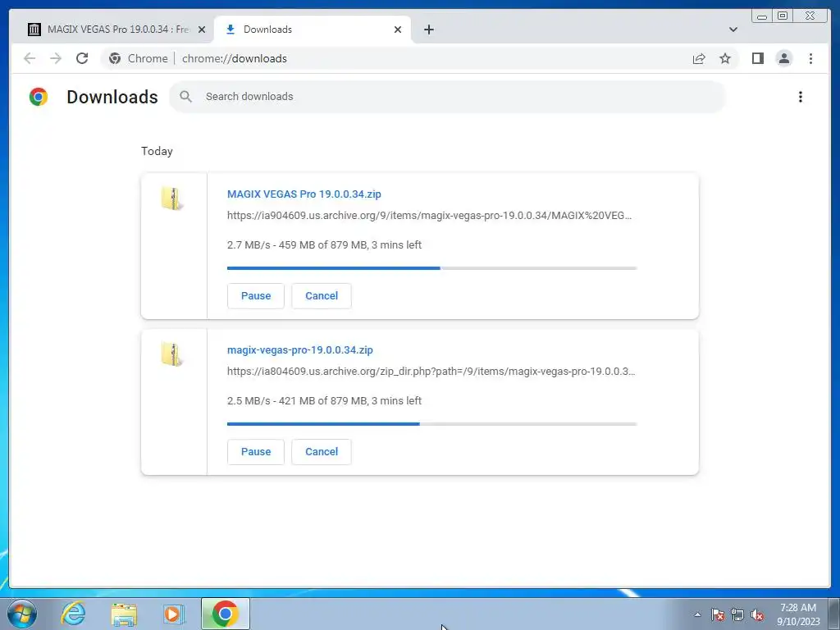Click progress bar of the 421 MB download
The image size is (840, 630).
click(x=431, y=424)
